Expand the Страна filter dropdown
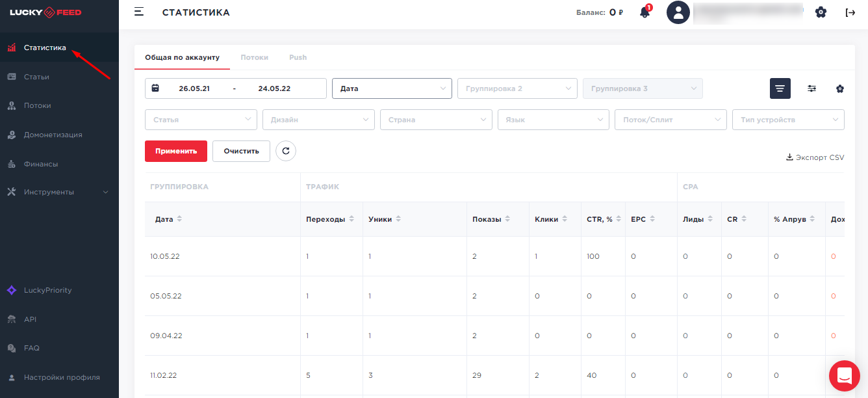Viewport: 868px width, 398px height. [436, 120]
